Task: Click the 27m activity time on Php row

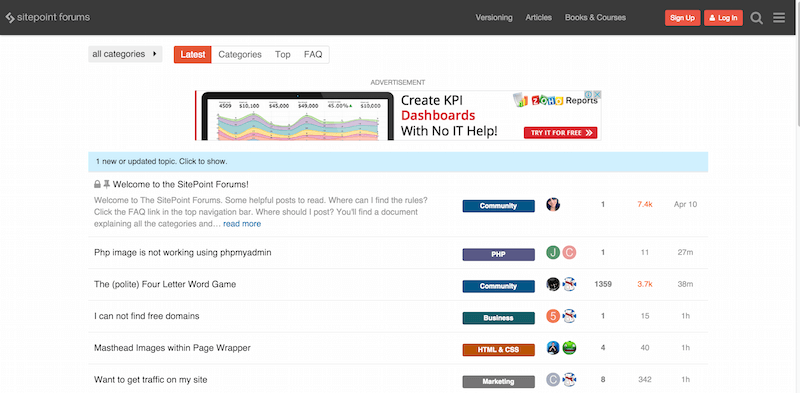Action: point(685,252)
